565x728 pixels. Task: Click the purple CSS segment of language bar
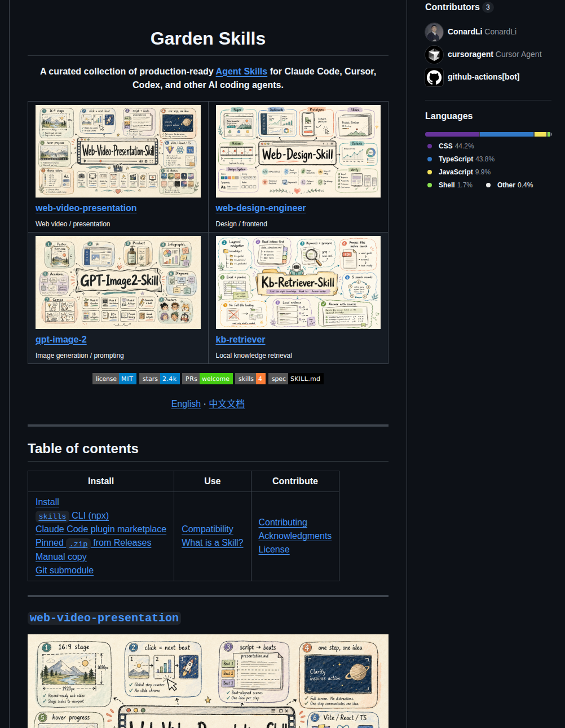[452, 134]
